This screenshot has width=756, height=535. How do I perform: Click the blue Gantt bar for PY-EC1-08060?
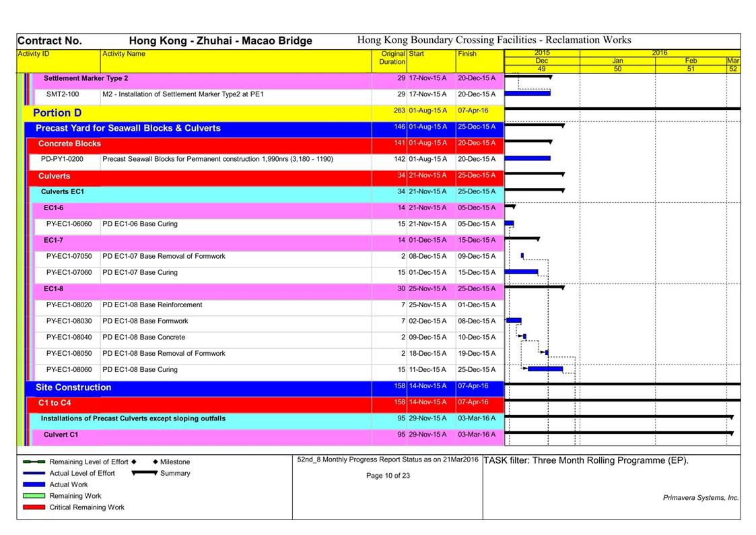coord(545,369)
